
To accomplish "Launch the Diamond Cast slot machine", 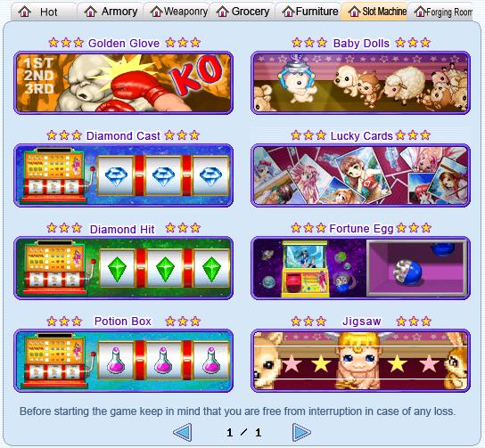I will (123, 175).
